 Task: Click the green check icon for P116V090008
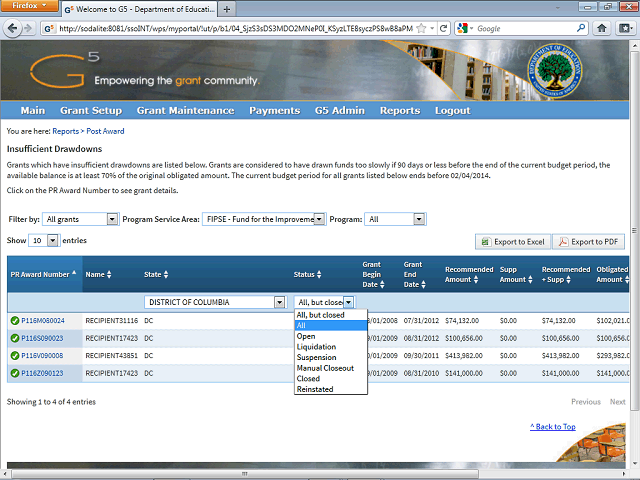point(15,356)
